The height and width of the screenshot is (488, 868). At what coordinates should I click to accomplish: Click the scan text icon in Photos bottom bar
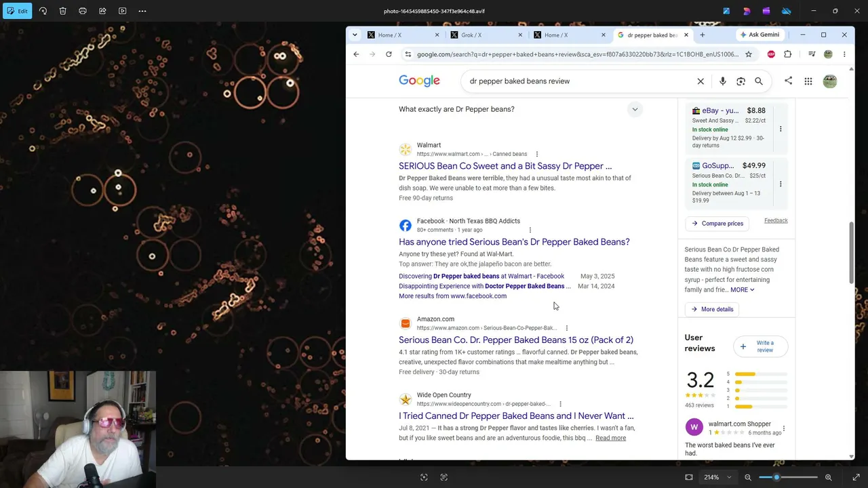443,477
